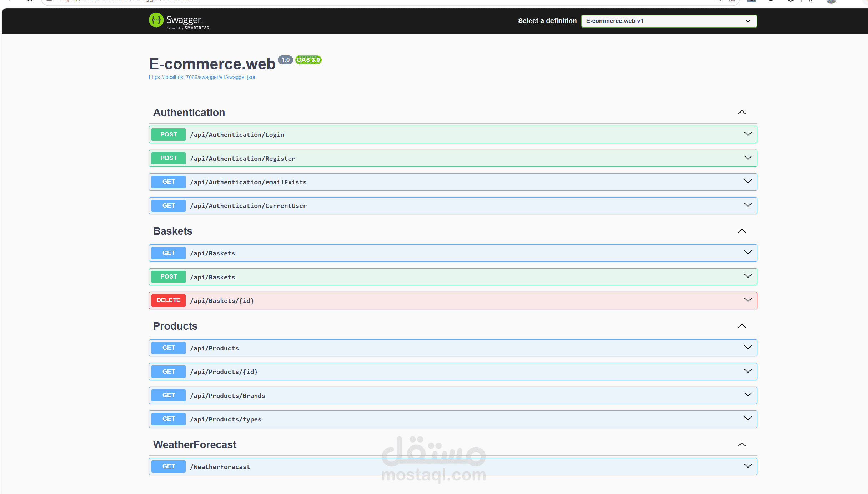Click GET badge of CurrentUser endpoint
The width and height of the screenshot is (868, 494).
[x=169, y=205]
